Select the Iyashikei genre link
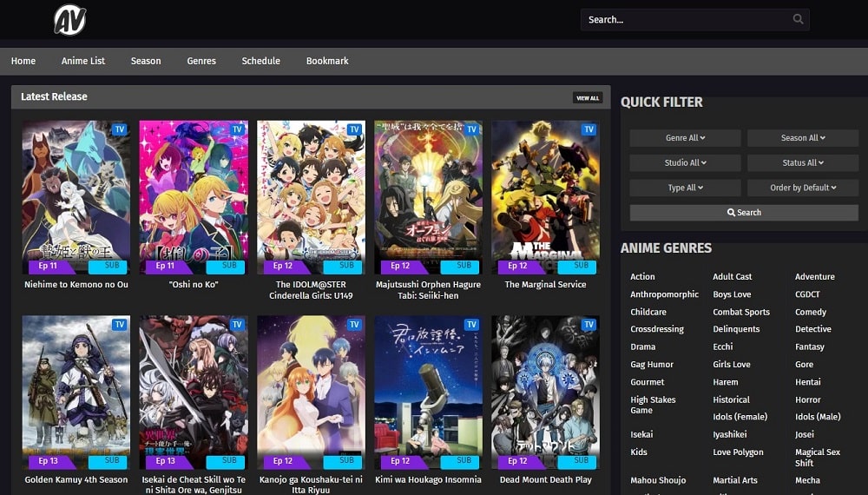 coord(730,435)
